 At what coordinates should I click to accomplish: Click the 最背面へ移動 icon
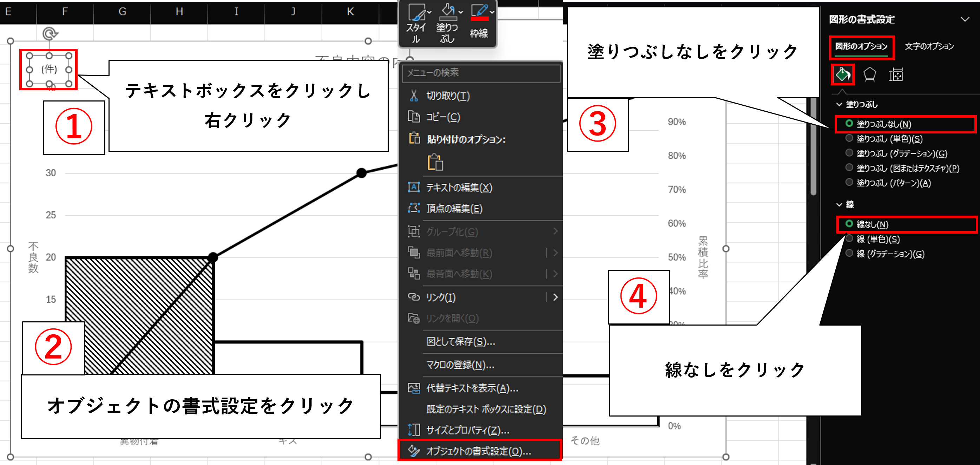tap(414, 274)
